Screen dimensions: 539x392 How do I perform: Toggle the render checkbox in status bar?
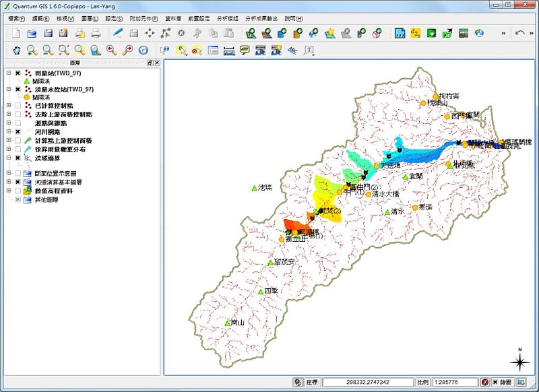[497, 382]
